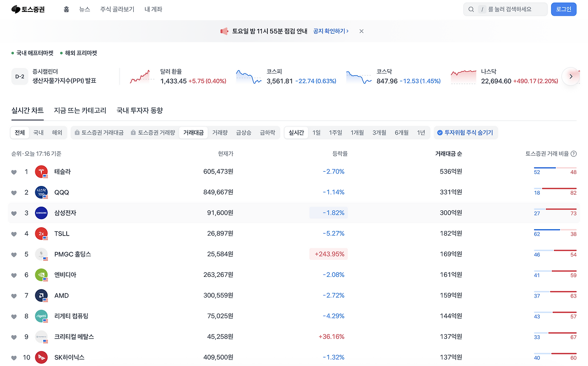Click the Nvidia stock logo
The height and width of the screenshot is (366, 588).
[x=41, y=275]
